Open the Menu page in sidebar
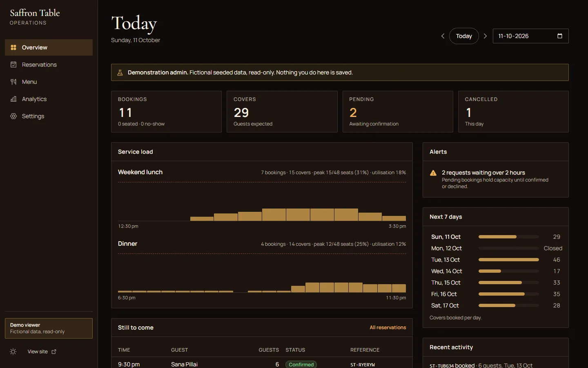 click(x=49, y=82)
